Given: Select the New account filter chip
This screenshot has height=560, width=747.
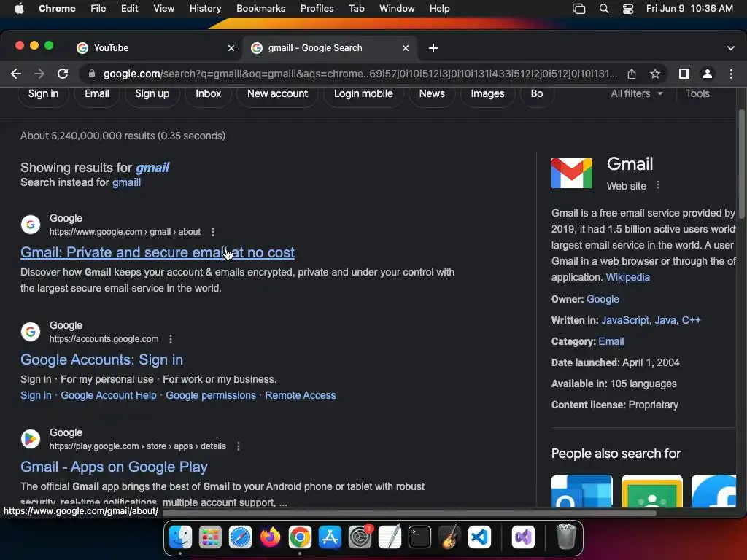Looking at the screenshot, I should 277,93.
